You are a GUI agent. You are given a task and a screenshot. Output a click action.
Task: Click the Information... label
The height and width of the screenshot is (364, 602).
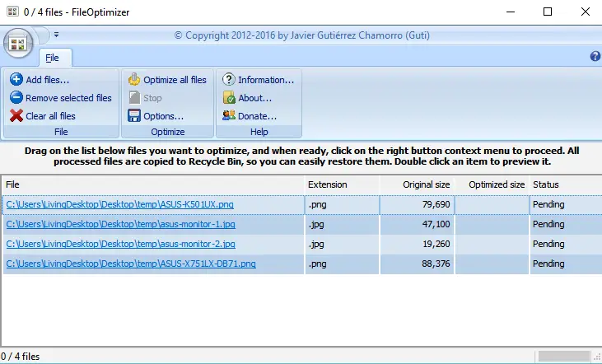266,80
